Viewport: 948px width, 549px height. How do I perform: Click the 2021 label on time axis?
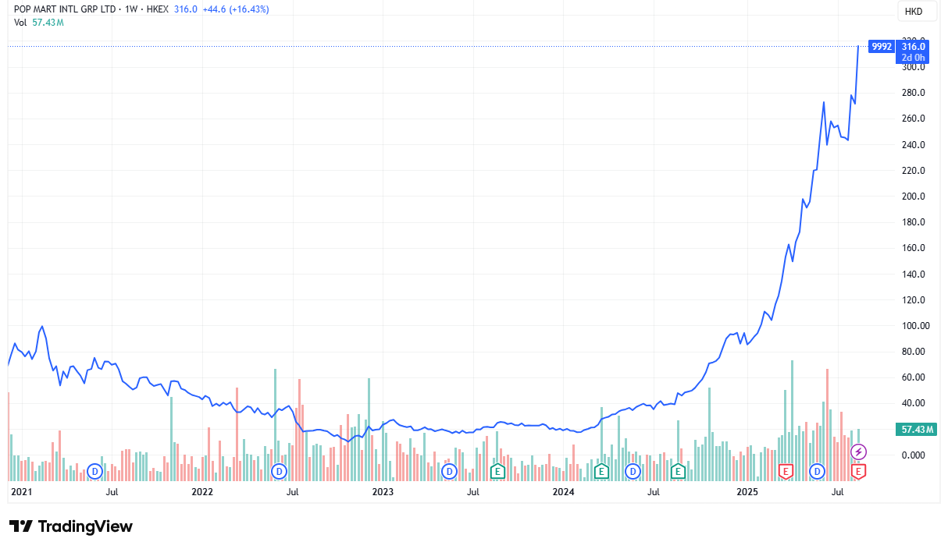22,492
